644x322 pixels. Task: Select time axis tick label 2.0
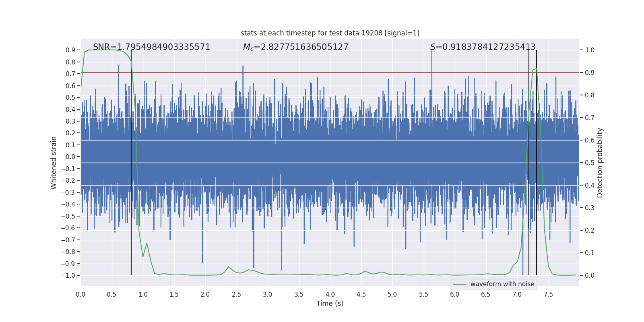[x=205, y=294]
